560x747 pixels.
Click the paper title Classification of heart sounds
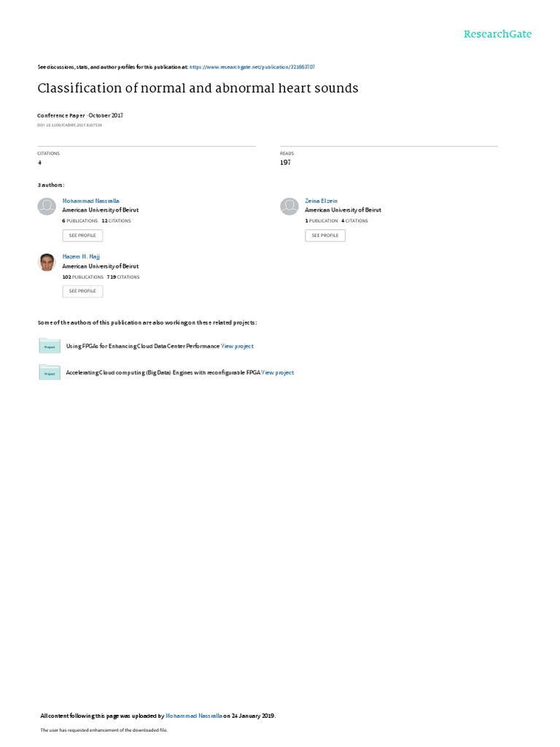pyautogui.click(x=198, y=88)
